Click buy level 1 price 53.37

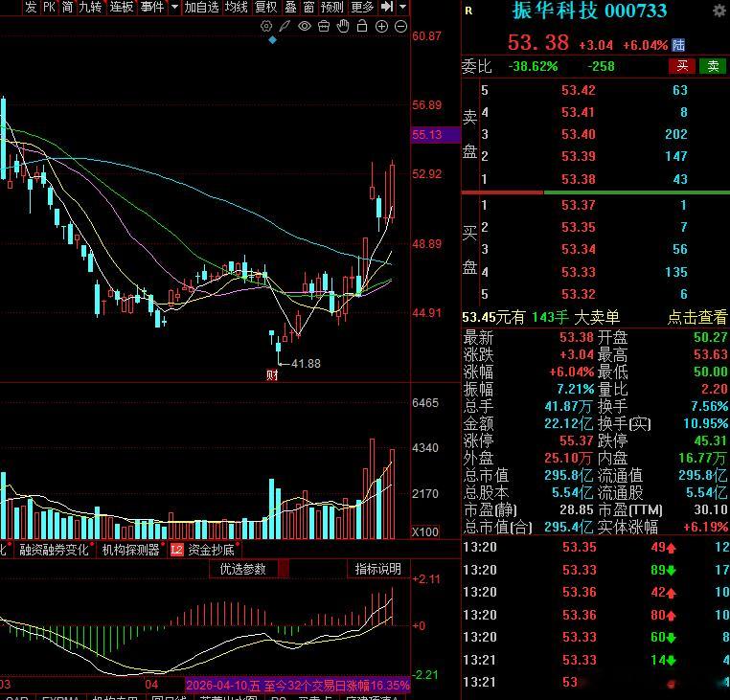pos(579,205)
